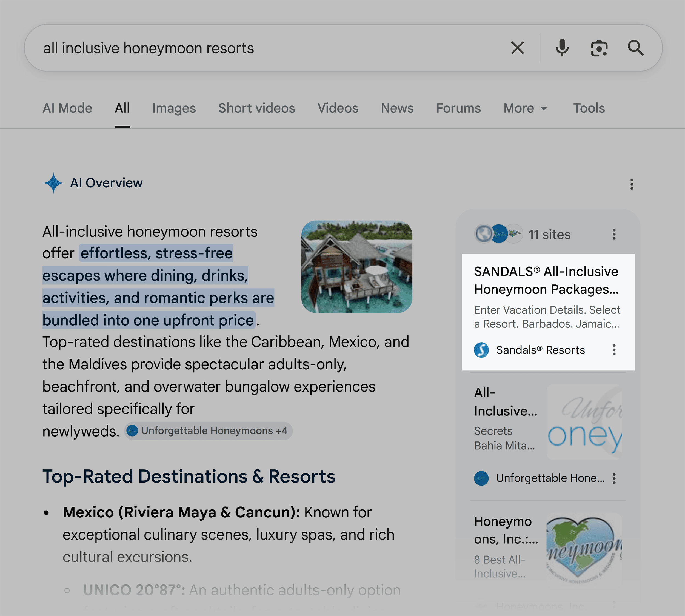This screenshot has width=685, height=616.
Task: Open the Honeymoons, Inc. result title
Action: click(x=506, y=531)
